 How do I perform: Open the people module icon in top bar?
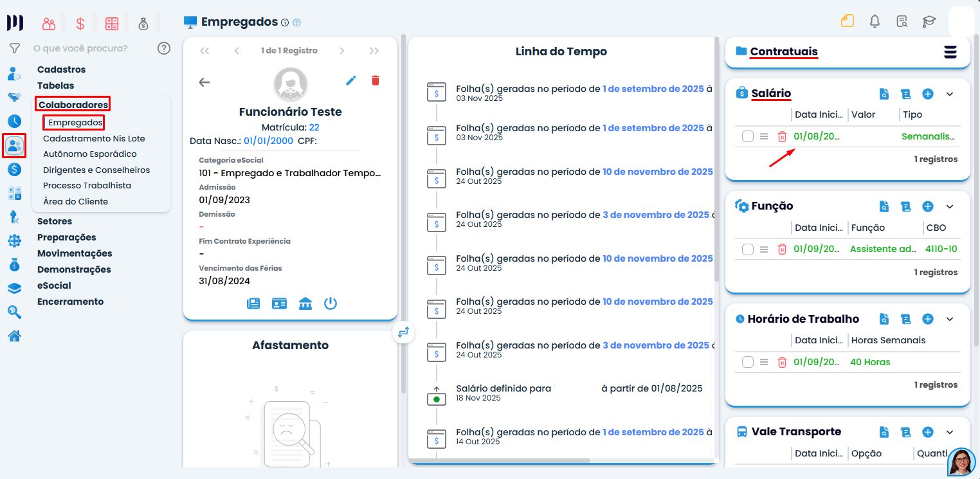coord(49,24)
